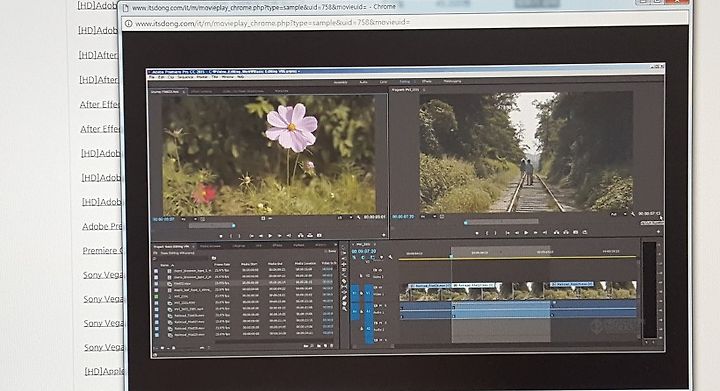
Task: Click Overwrite button in Source monitor
Action: 310,235
